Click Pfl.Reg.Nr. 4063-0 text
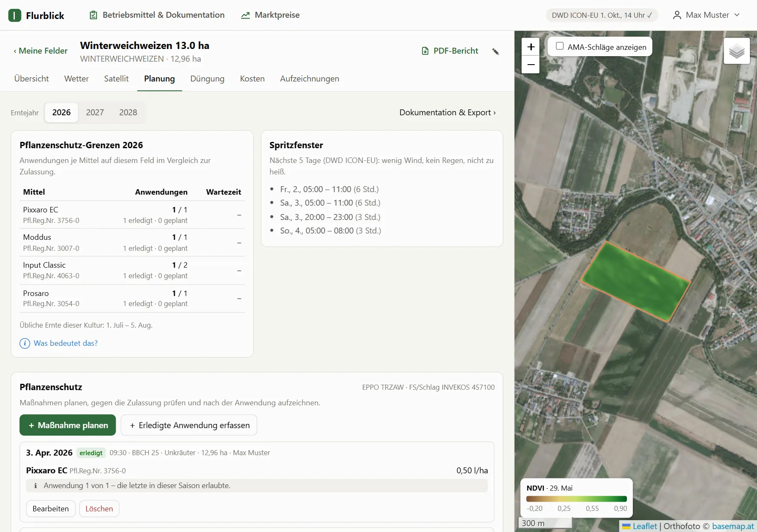This screenshot has height=532, width=757. click(x=51, y=276)
